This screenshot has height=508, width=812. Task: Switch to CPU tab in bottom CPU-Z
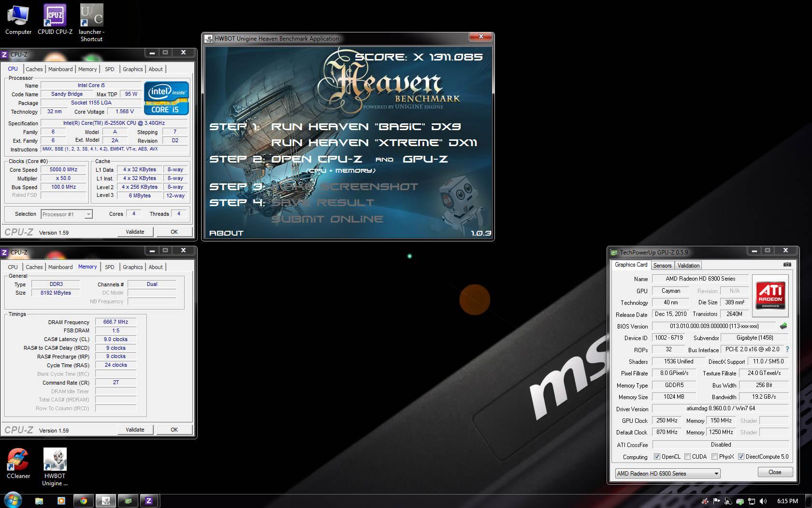pos(13,267)
